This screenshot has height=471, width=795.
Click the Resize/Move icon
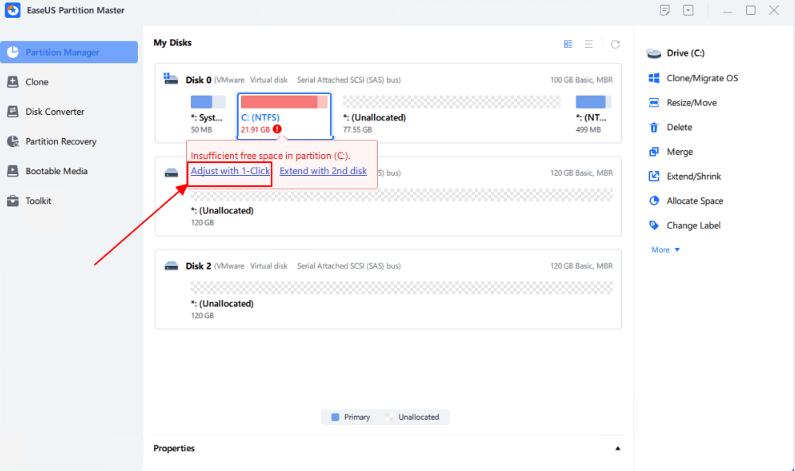click(x=654, y=102)
